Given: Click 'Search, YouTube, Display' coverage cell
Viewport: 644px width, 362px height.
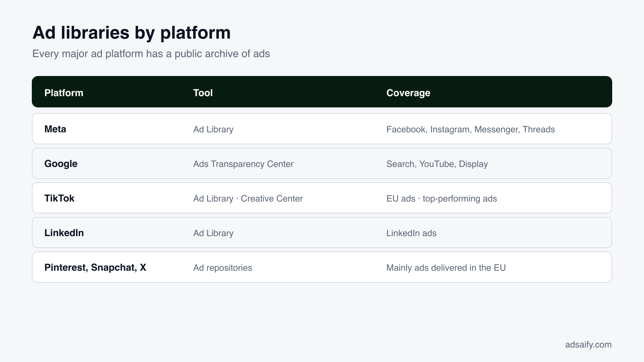Looking at the screenshot, I should pos(437,164).
